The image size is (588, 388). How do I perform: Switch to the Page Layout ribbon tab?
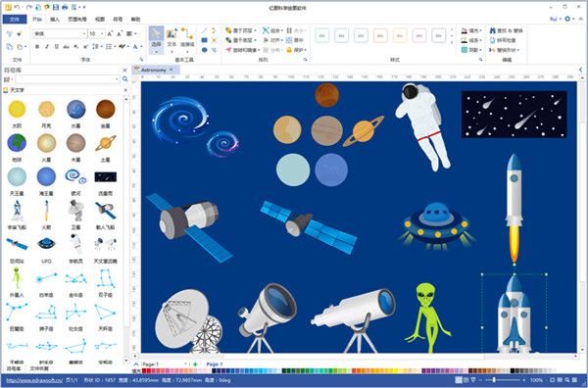pos(77,20)
